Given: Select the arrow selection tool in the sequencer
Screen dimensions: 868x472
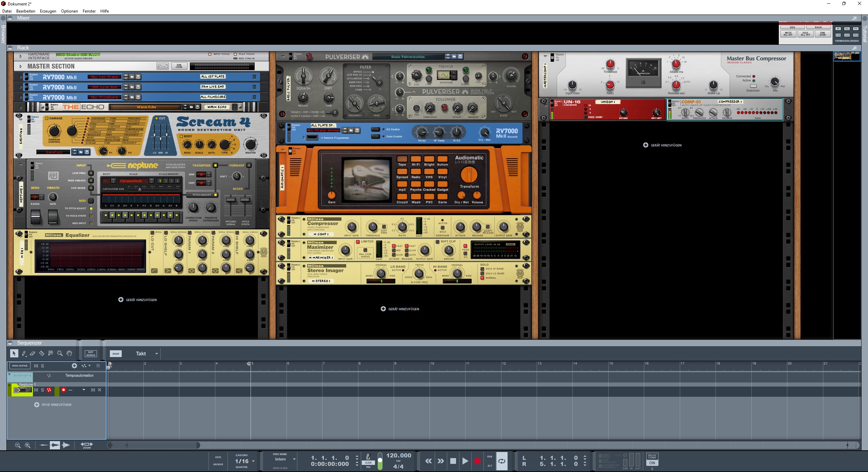Looking at the screenshot, I should (x=14, y=353).
